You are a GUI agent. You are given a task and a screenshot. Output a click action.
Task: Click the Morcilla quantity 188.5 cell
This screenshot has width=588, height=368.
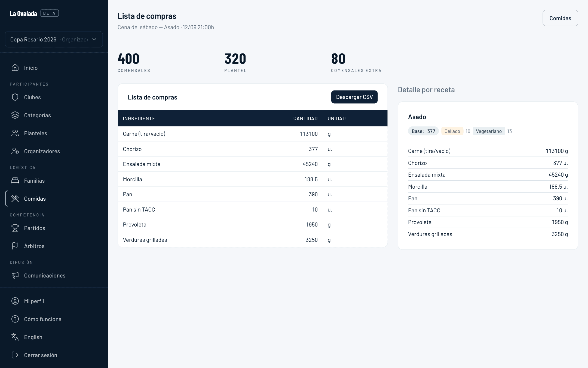[x=311, y=179]
